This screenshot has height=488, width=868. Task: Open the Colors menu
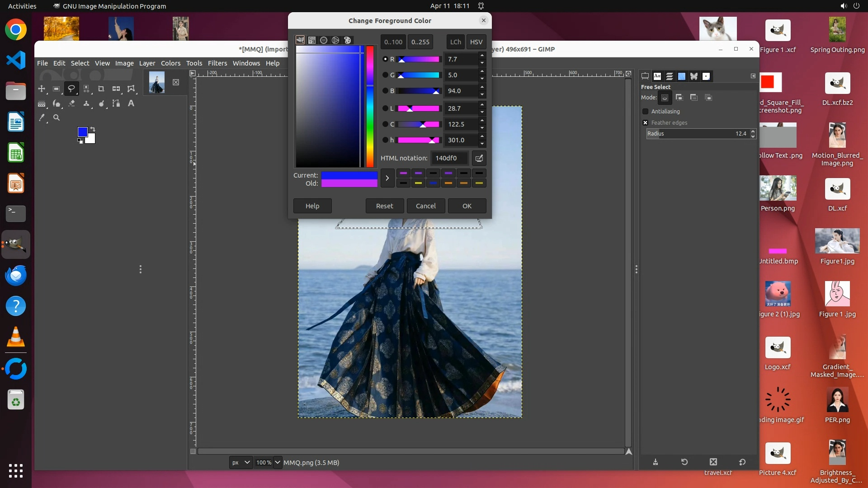coord(170,63)
